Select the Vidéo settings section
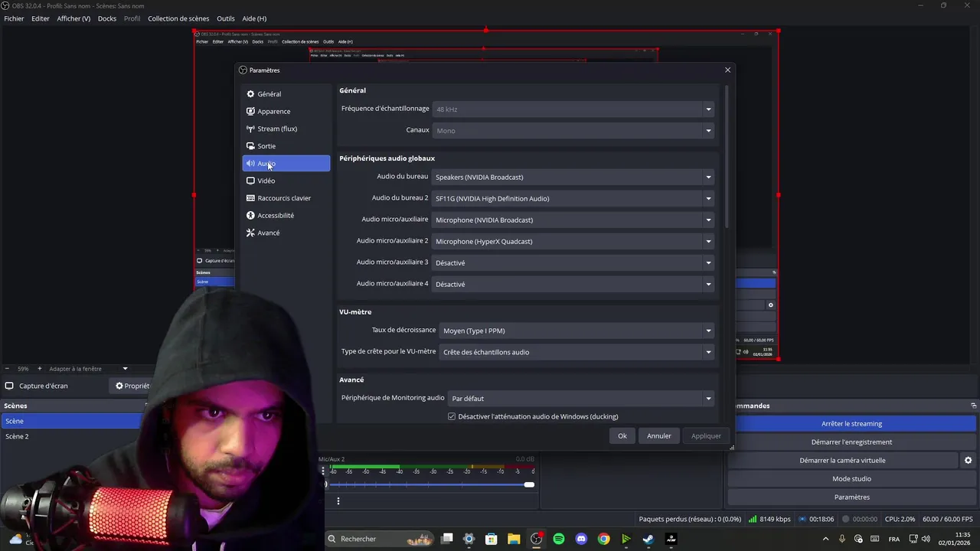The height and width of the screenshot is (551, 980). pyautogui.click(x=286, y=181)
